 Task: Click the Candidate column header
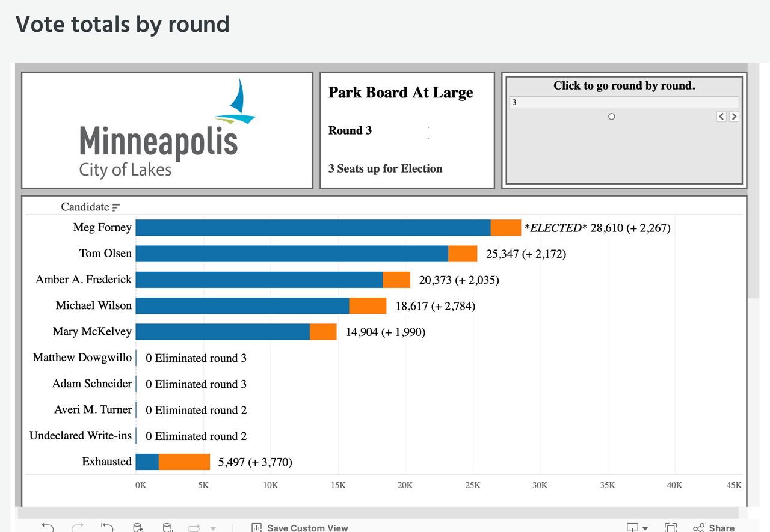pos(85,207)
